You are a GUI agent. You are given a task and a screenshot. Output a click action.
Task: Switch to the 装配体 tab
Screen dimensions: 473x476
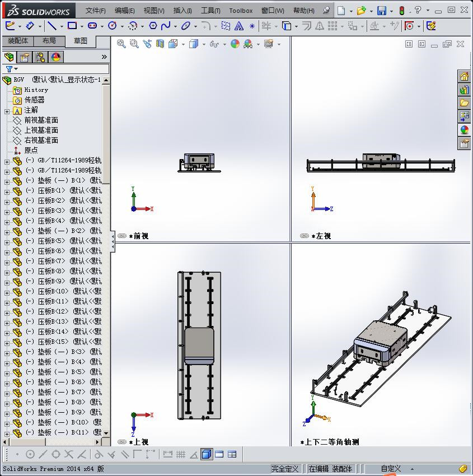(18, 41)
